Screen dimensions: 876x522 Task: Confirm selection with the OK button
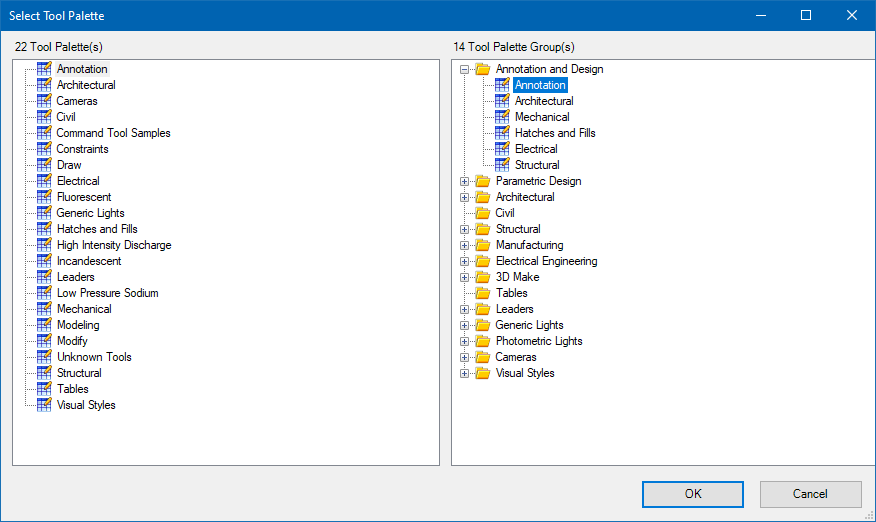pos(693,494)
